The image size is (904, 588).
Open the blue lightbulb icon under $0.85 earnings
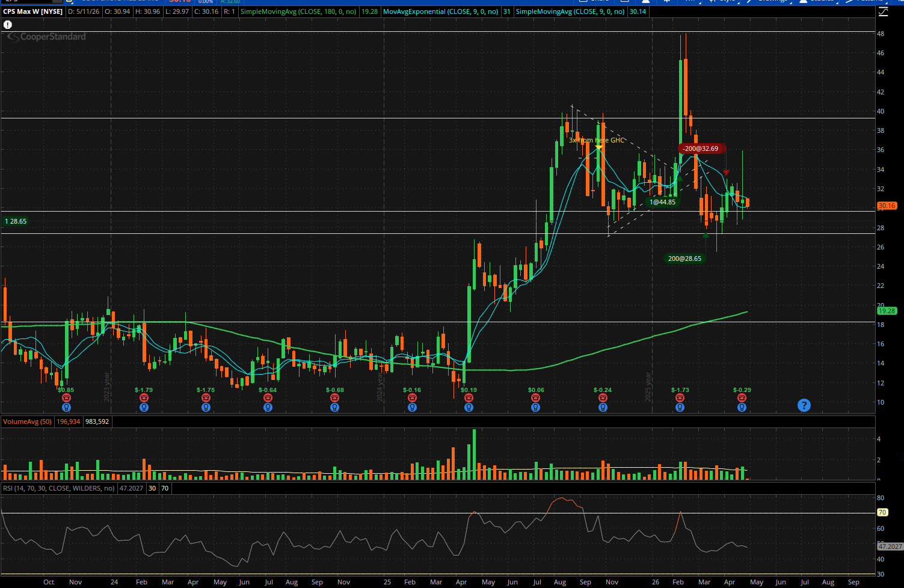(x=66, y=408)
